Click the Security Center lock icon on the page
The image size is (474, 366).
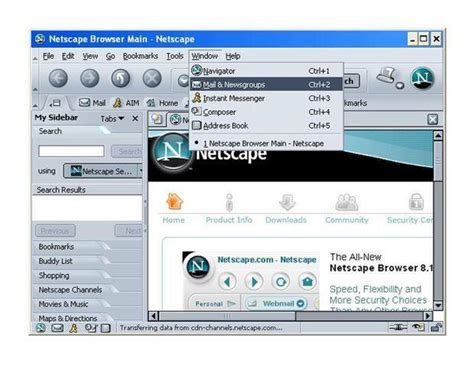pyautogui.click(x=416, y=202)
